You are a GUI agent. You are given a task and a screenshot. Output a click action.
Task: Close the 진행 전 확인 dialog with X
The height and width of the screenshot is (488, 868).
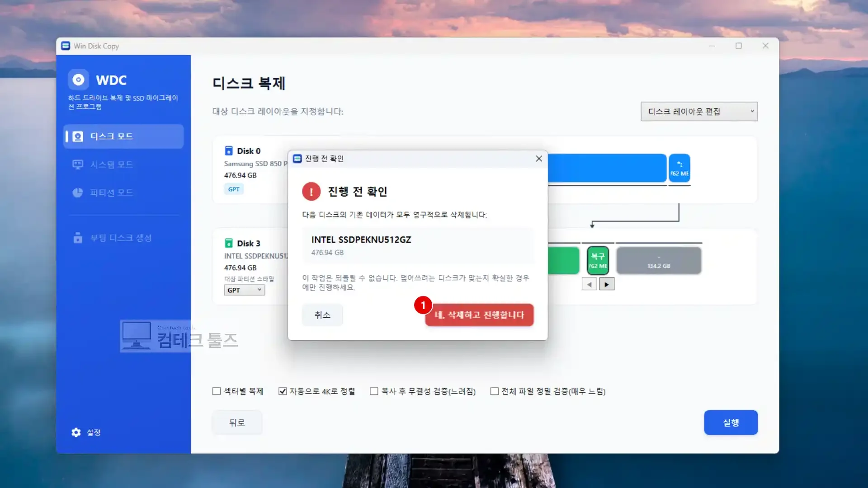click(x=539, y=159)
